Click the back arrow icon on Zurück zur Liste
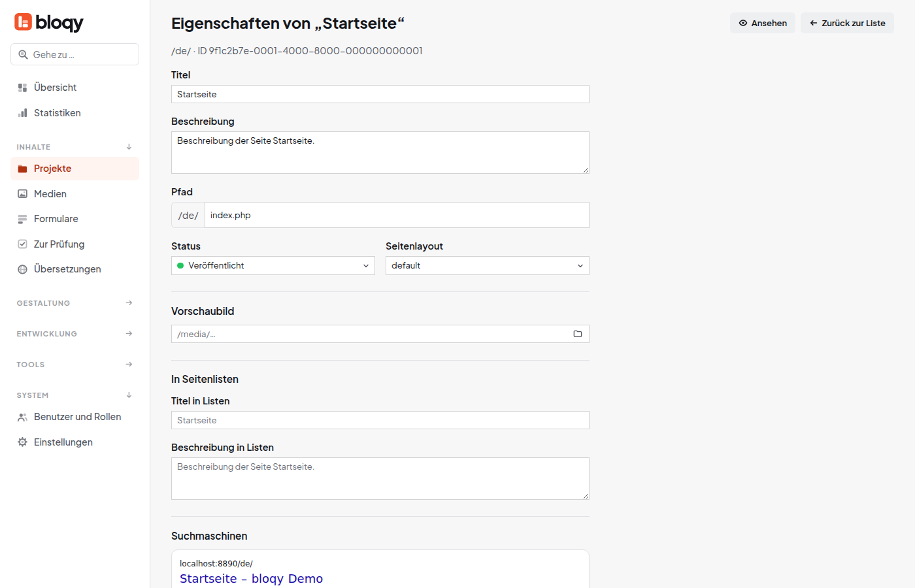 coord(814,23)
